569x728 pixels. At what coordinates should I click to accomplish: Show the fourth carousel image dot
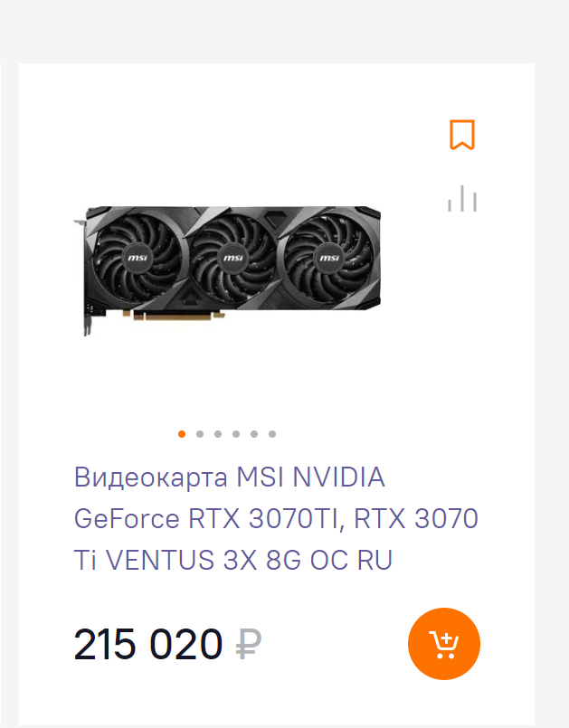coord(236,434)
